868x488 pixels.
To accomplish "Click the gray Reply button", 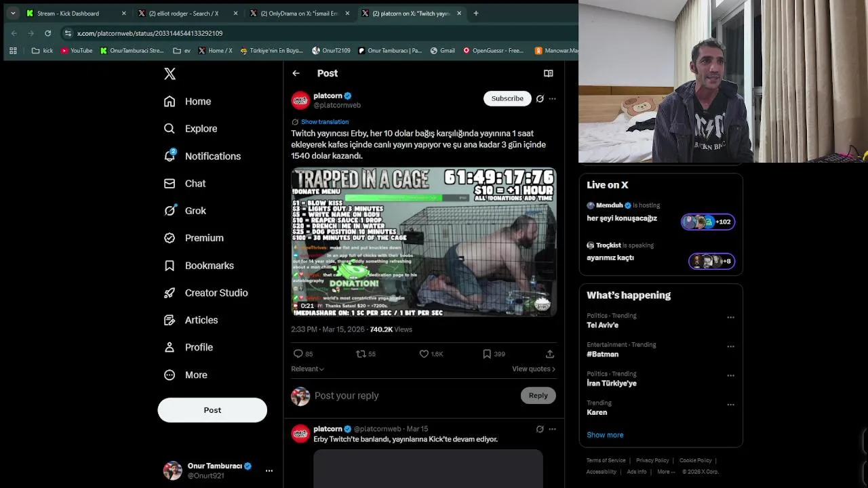I will pos(538,395).
